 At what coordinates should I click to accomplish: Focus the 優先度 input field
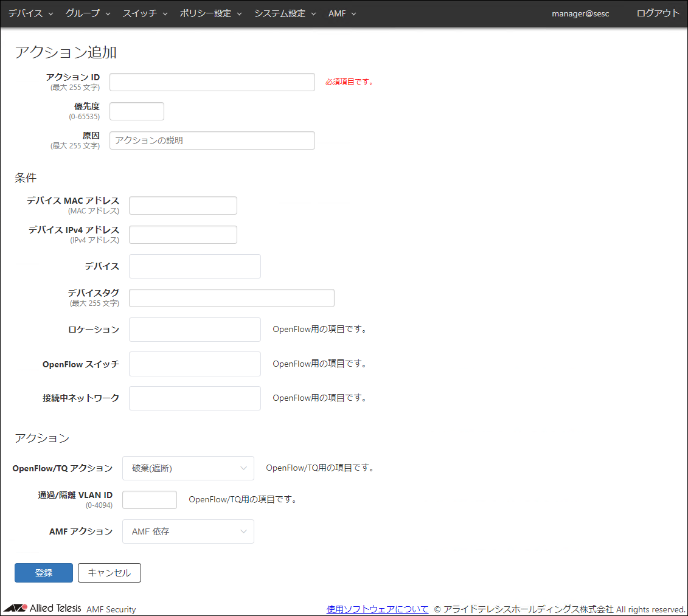pyautogui.click(x=136, y=111)
